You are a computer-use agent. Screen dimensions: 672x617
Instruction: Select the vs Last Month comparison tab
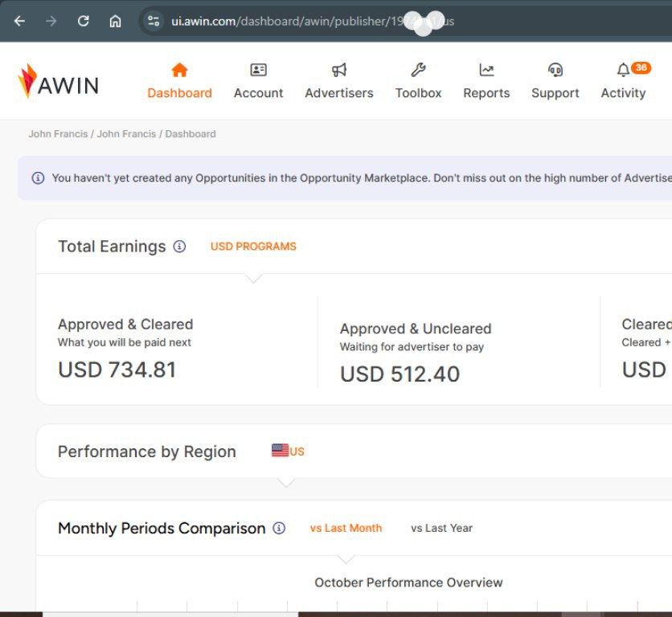[x=346, y=528]
